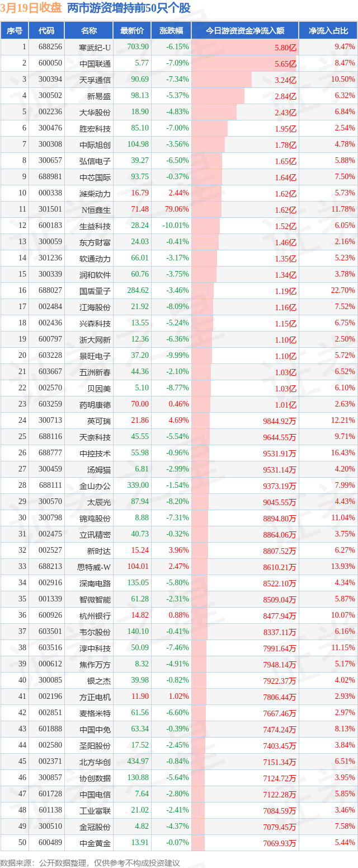358x868 pixels.
Task: Click net inflow value 7991.64万
Action: click(280, 649)
